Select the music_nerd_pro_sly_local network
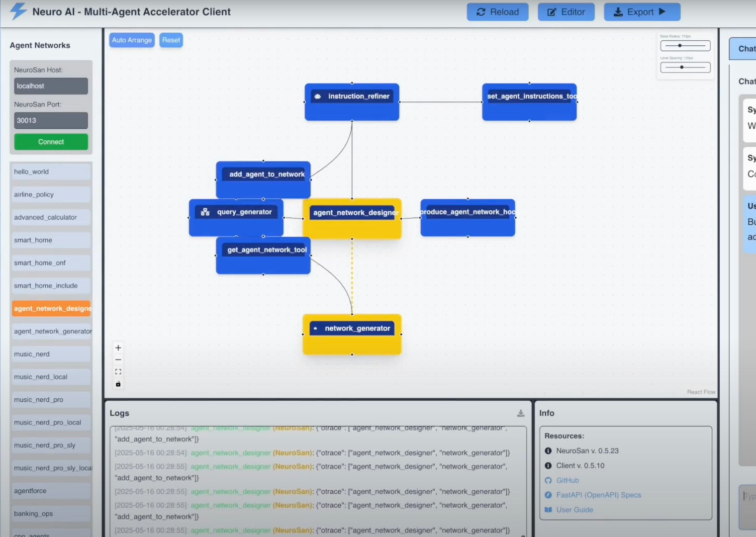 coord(52,468)
